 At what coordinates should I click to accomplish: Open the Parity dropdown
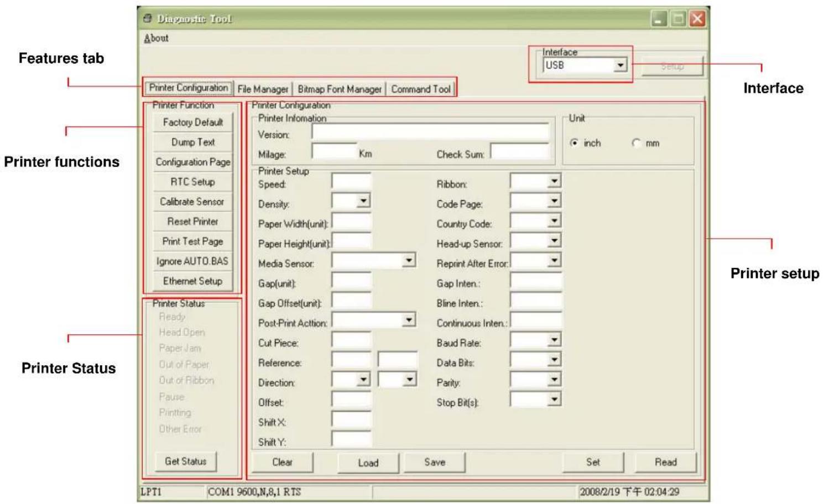click(x=554, y=380)
